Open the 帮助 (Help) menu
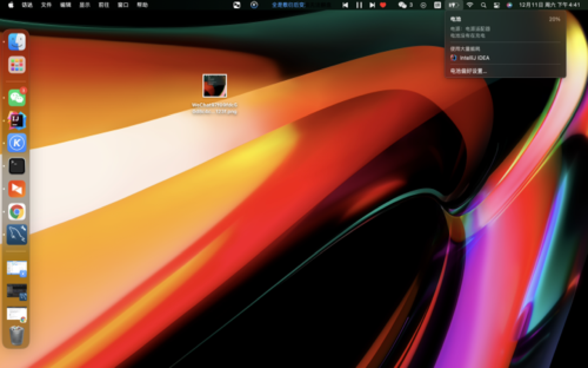588x368 pixels. tap(142, 5)
